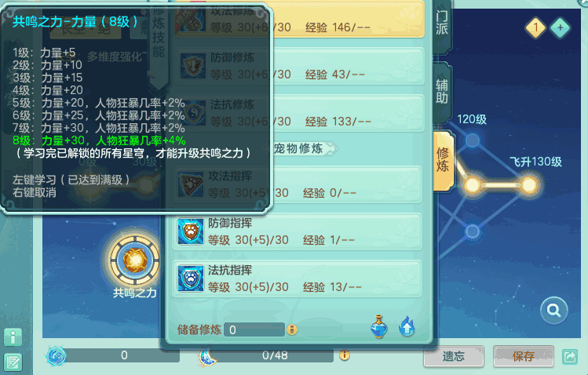588x375 pixels.
Task: Select the yellow diamond plan 1 toggle
Action: [535, 27]
